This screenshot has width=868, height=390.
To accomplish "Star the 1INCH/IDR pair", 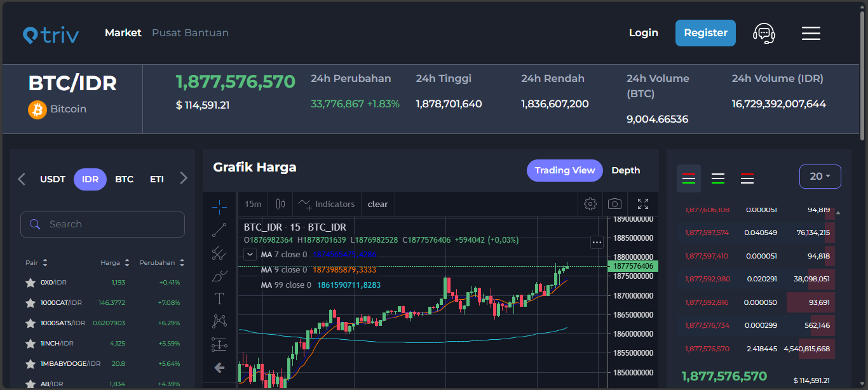I will [x=30, y=344].
